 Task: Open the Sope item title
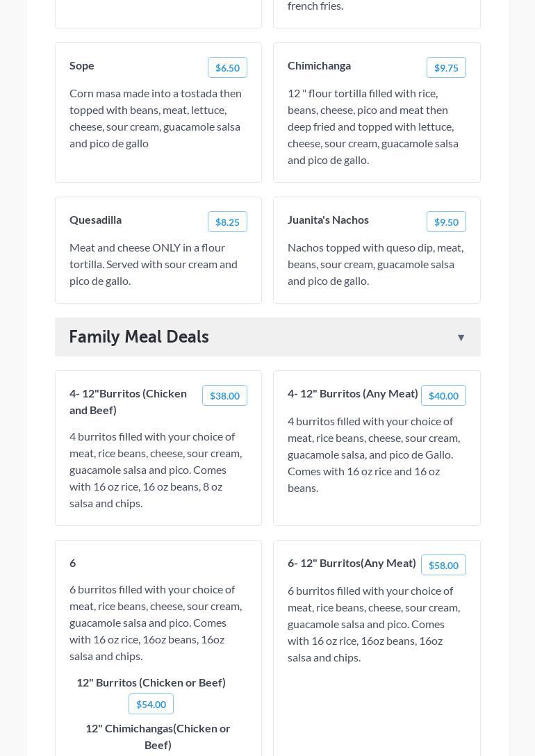pos(82,65)
